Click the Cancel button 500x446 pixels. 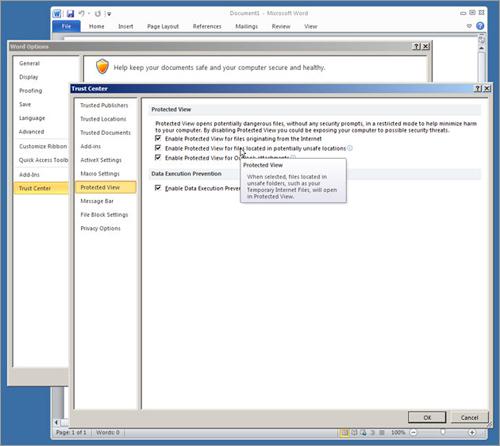pyautogui.click(x=469, y=417)
